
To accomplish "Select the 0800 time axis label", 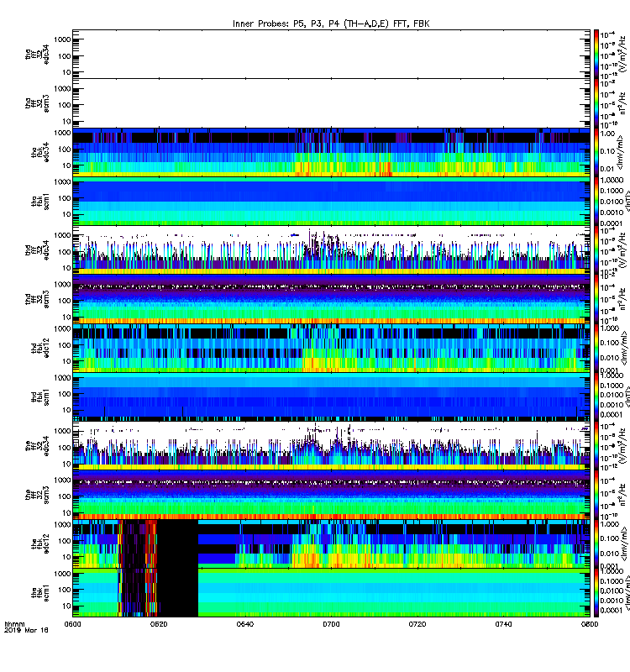I will click(590, 624).
